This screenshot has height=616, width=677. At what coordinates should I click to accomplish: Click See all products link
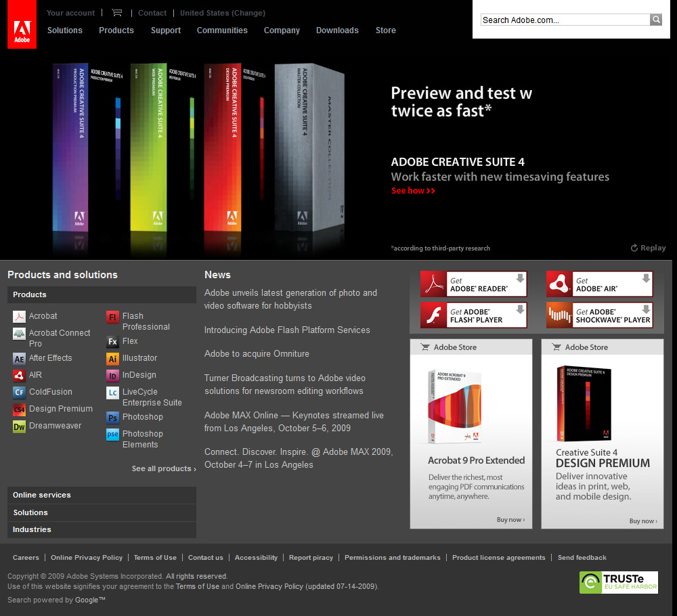pyautogui.click(x=164, y=468)
